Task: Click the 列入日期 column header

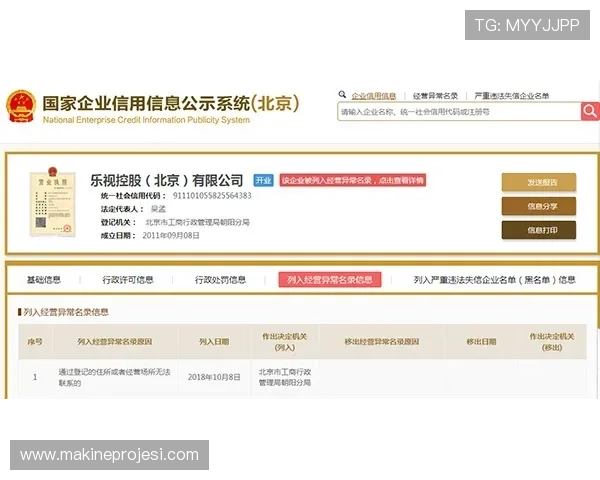Action: [x=214, y=341]
